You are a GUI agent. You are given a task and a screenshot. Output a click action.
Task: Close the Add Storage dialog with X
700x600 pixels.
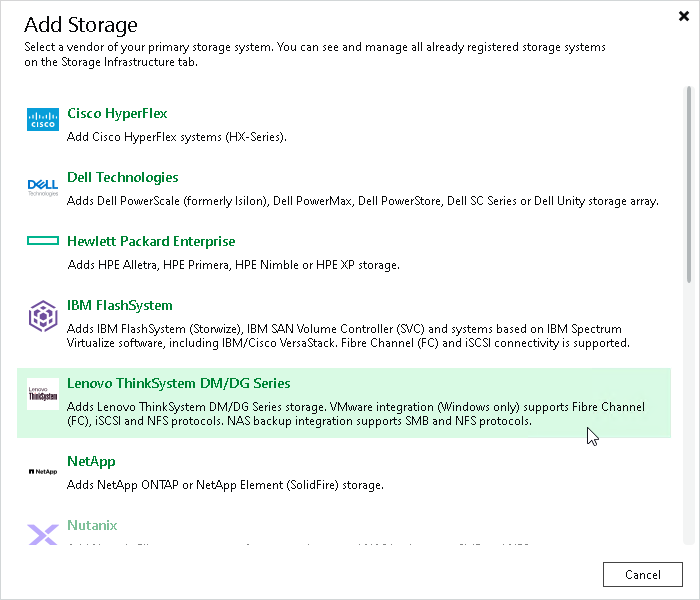(683, 16)
